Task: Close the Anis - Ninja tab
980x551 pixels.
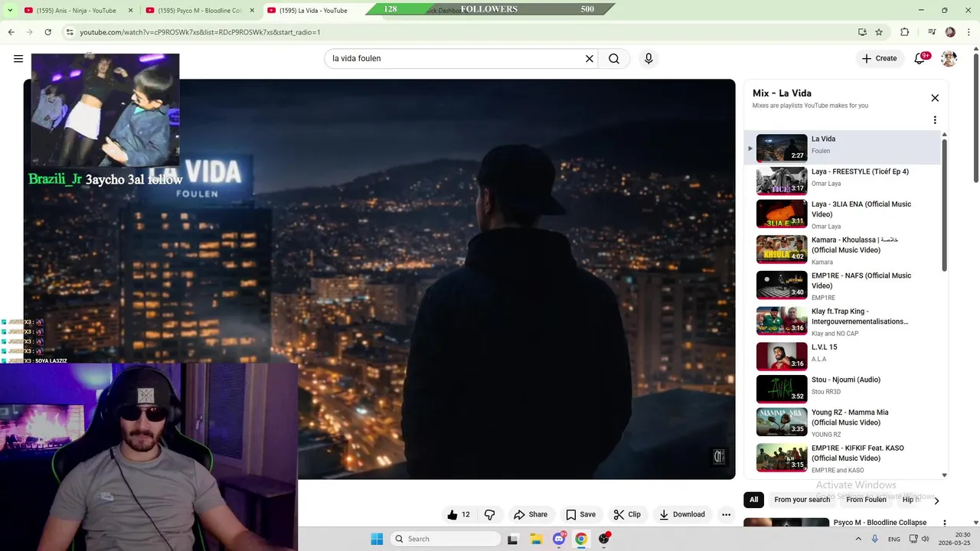Action: [x=130, y=11]
